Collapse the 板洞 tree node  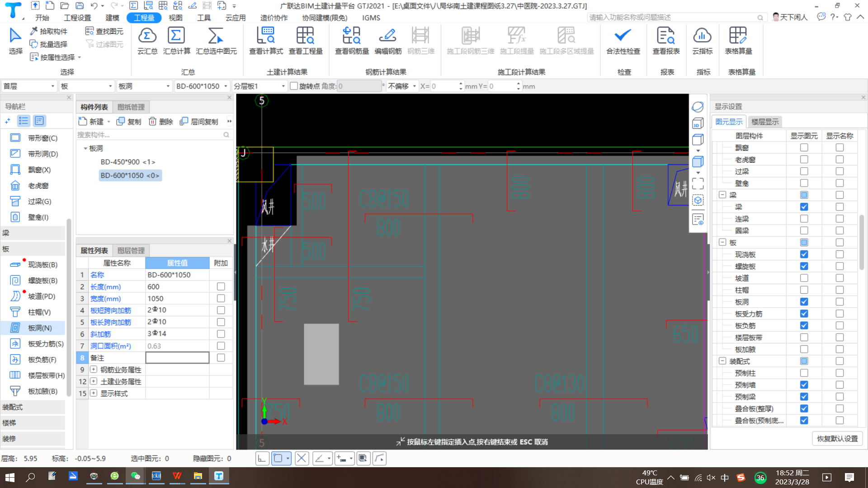coord(85,148)
